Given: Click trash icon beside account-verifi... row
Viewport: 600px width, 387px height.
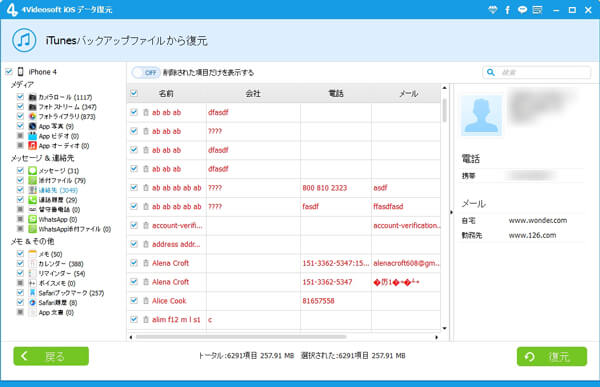Looking at the screenshot, I should pos(146,225).
